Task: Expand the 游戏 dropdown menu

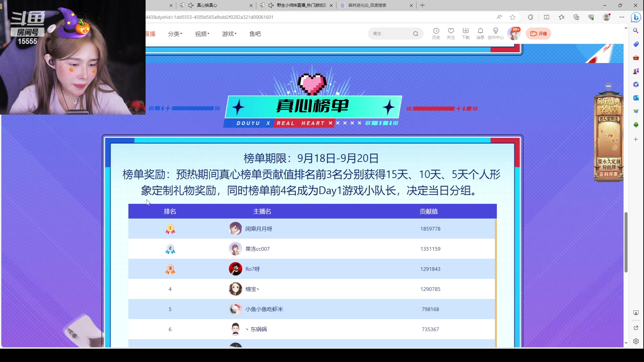Action: [x=229, y=34]
